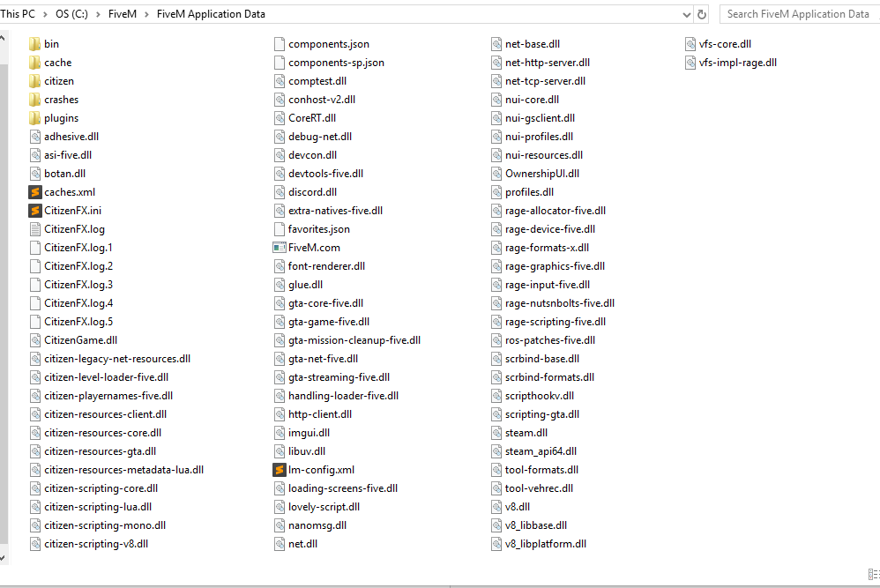The height and width of the screenshot is (588, 880).
Task: Select the file named botan.dll
Action: pyautogui.click(x=65, y=174)
